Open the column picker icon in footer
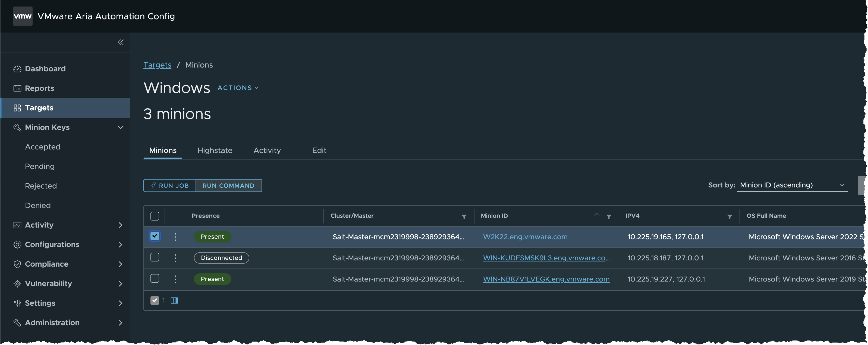868x345 pixels. (174, 300)
